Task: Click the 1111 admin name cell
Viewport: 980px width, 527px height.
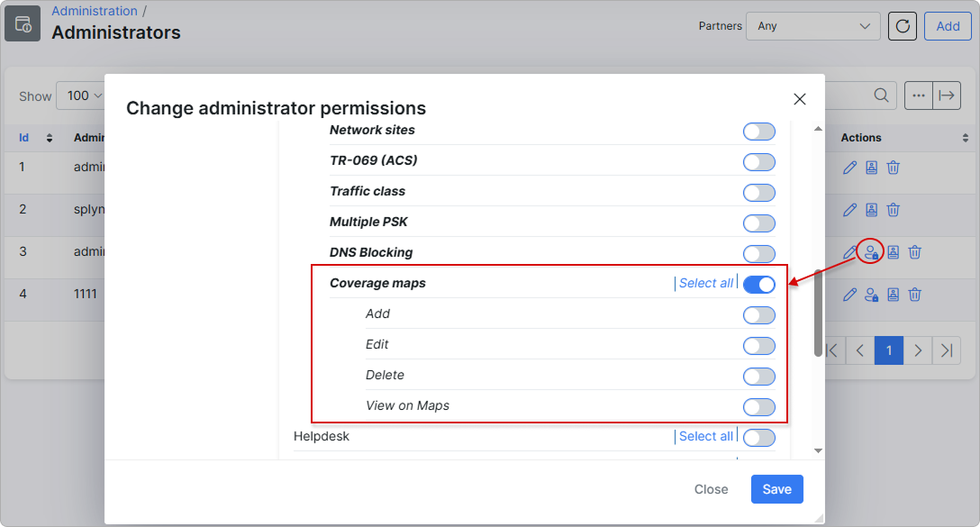Action: [86, 294]
